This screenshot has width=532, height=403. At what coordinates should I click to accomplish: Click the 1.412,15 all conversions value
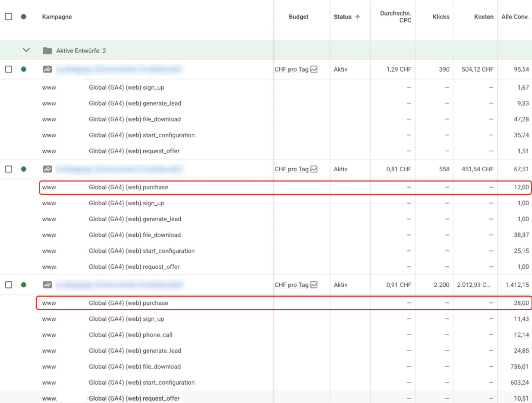pyautogui.click(x=517, y=285)
